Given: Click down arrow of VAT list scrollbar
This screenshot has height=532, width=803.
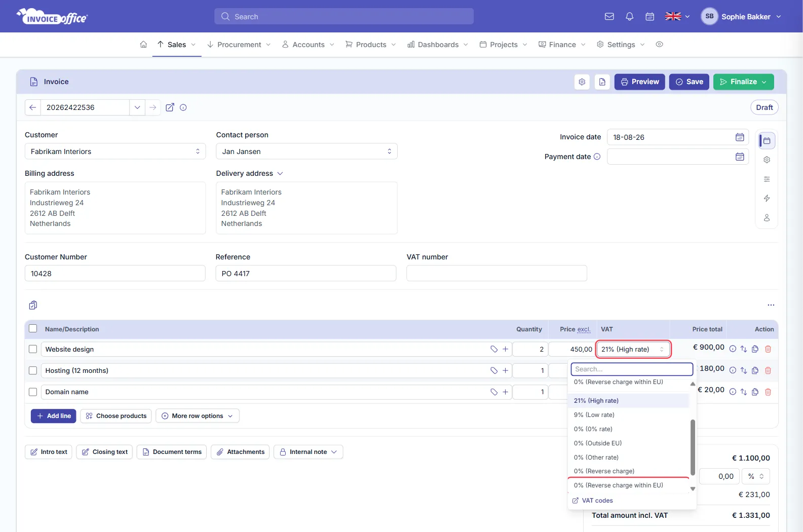Looking at the screenshot, I should pos(693,489).
